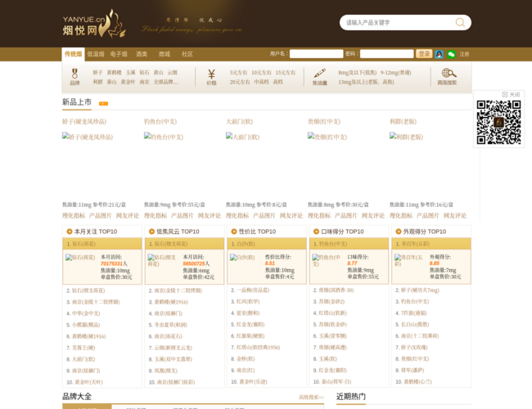This screenshot has height=409, width=532.
Task: Open 产品图片 under 钓鱼台(中支)
Action: (x=183, y=216)
